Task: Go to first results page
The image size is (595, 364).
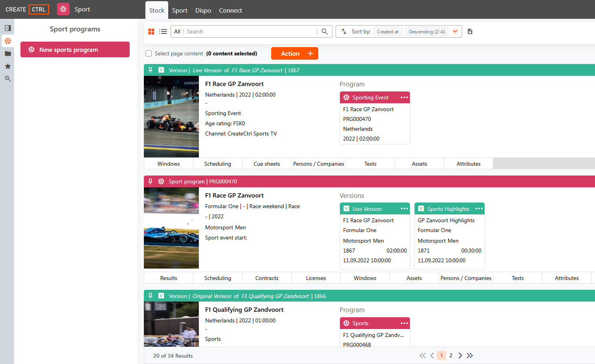Action: coord(422,355)
